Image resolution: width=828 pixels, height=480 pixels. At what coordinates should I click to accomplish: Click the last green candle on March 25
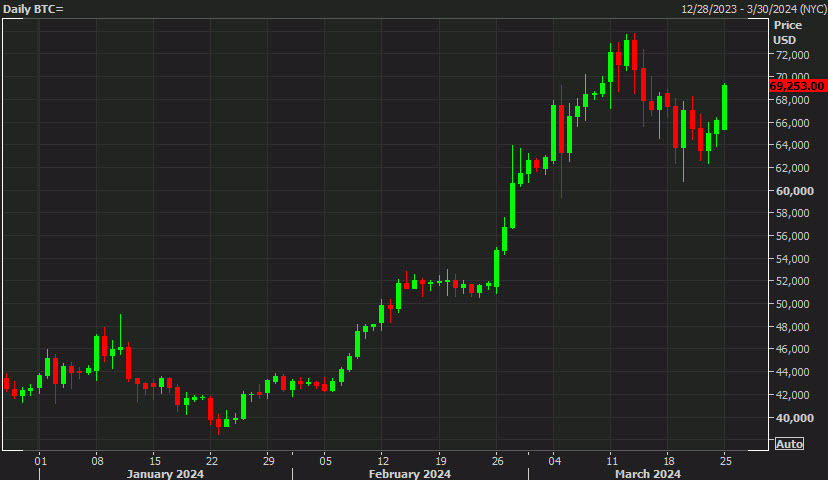[724, 107]
